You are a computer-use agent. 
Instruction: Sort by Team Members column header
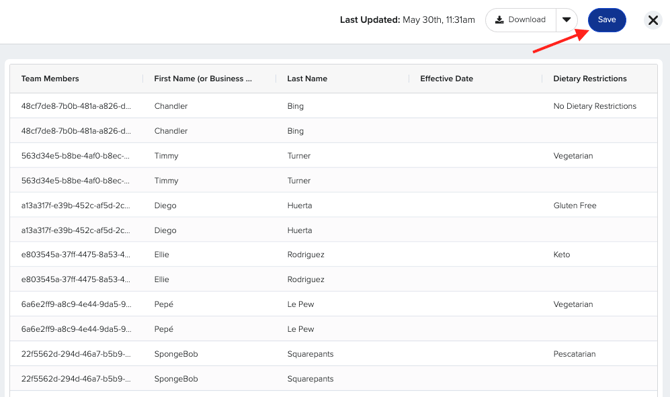(x=50, y=79)
